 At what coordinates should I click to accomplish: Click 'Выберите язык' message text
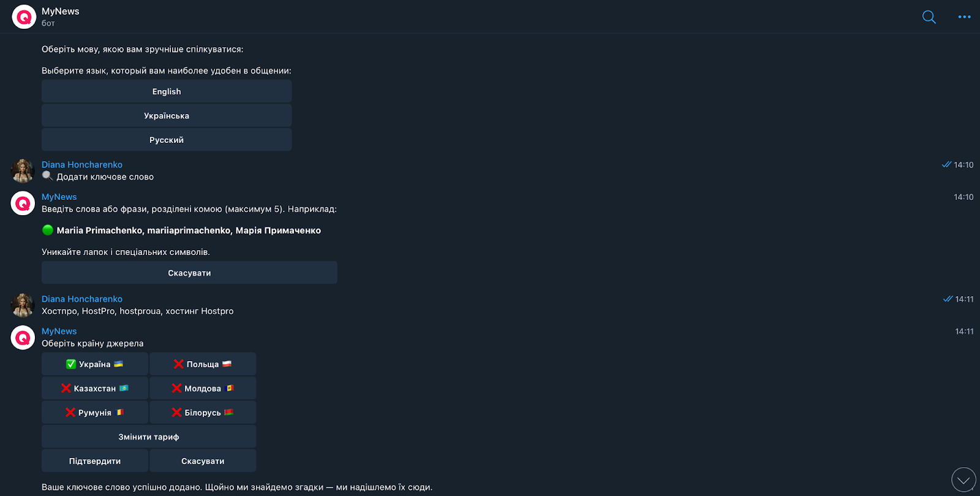click(167, 71)
